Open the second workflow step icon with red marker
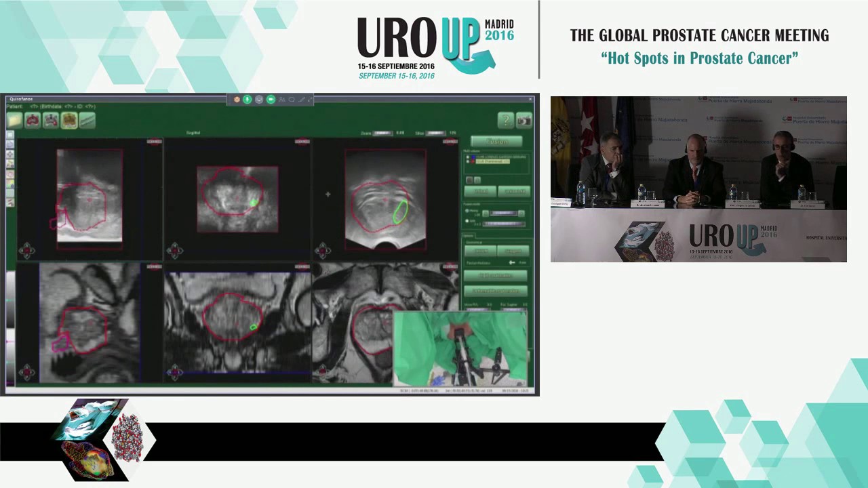 pyautogui.click(x=51, y=120)
